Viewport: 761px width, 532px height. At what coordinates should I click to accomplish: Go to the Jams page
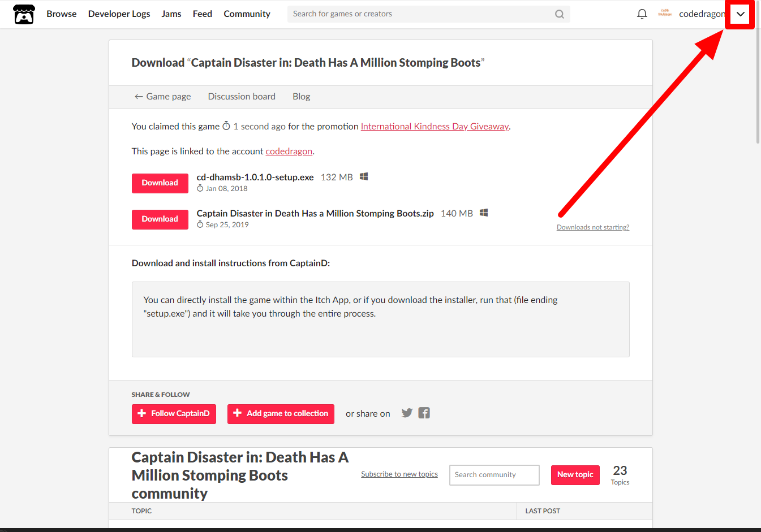click(171, 14)
